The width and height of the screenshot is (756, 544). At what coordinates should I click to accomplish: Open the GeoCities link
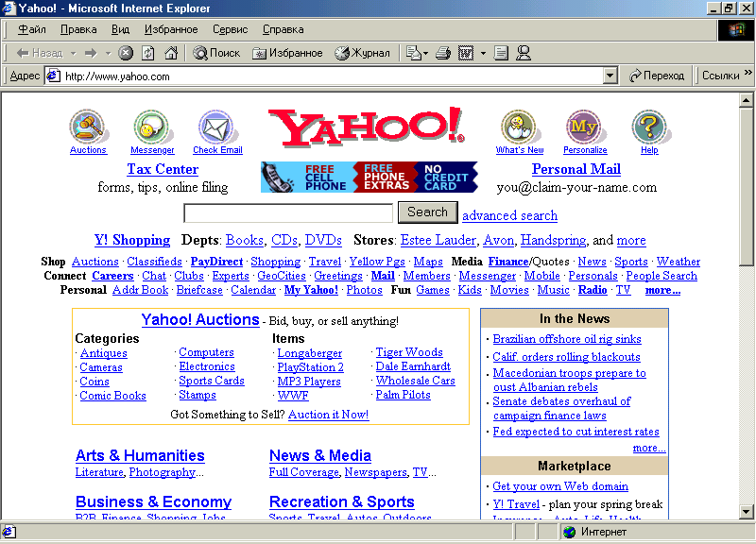282,276
